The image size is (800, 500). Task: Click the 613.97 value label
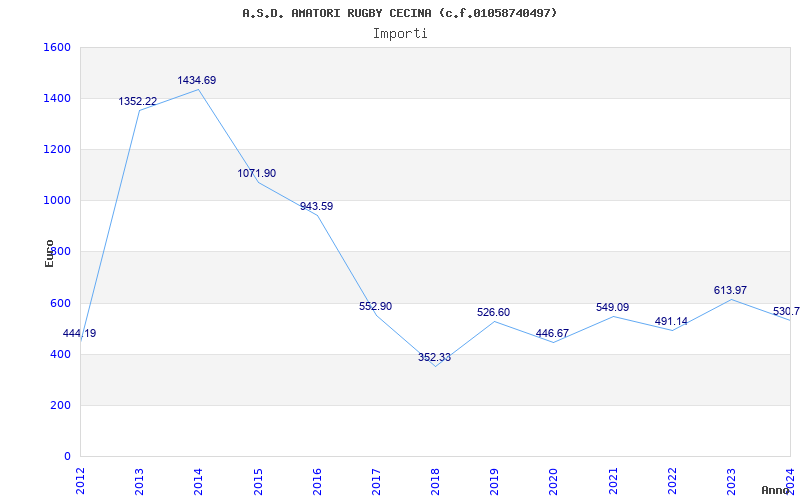[730, 290]
